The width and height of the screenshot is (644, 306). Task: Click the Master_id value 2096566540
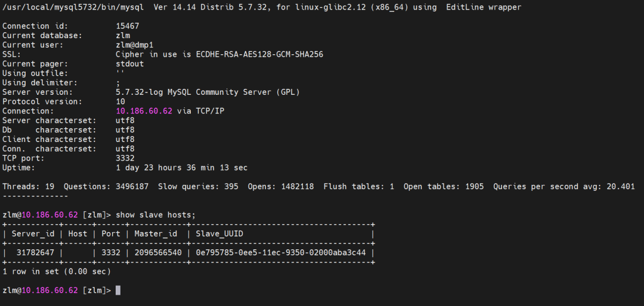click(158, 252)
